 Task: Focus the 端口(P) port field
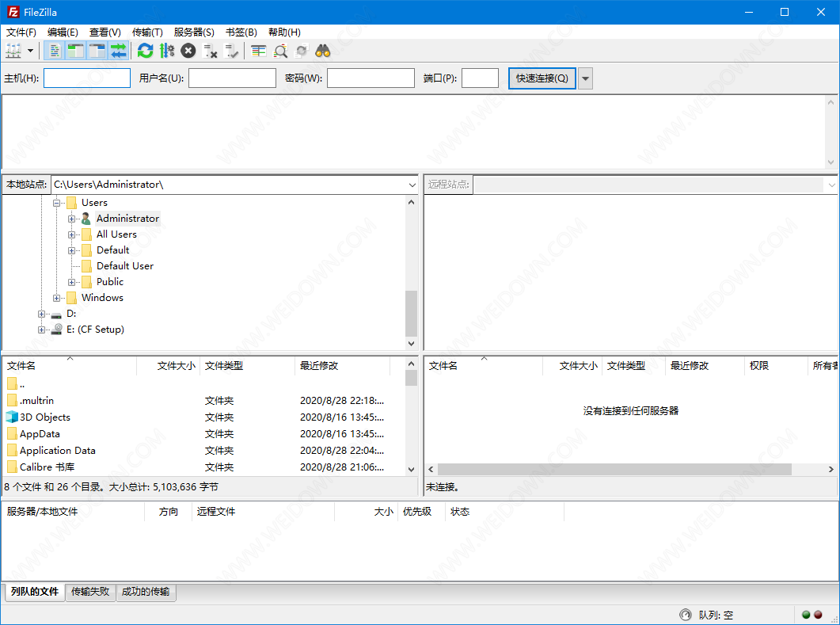pos(480,78)
